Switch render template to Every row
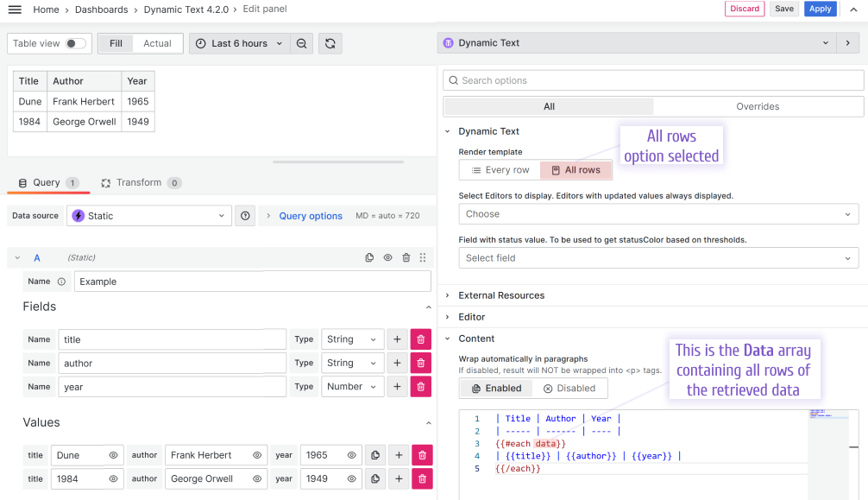868x500 pixels. pyautogui.click(x=499, y=170)
